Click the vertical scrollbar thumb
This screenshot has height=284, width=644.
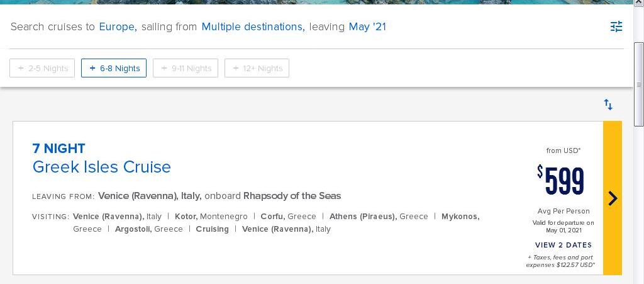point(639,84)
